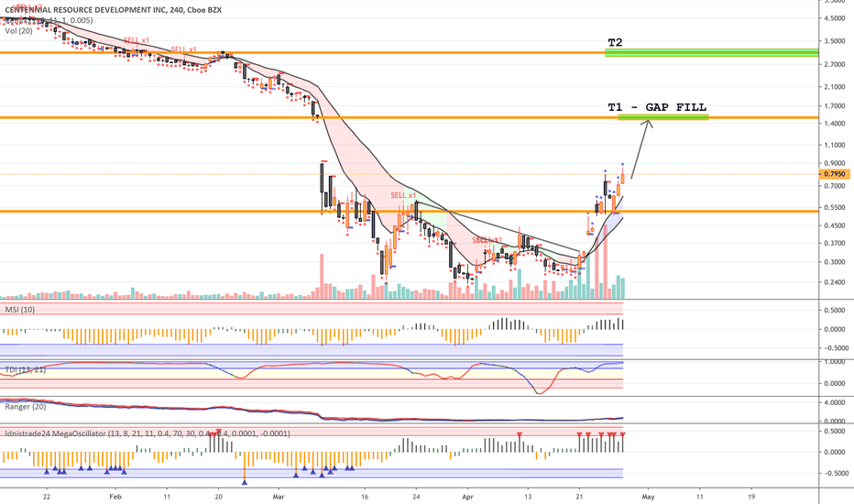Click the 4.0000 label on Ranger scale
854x504 pixels.
click(835, 402)
